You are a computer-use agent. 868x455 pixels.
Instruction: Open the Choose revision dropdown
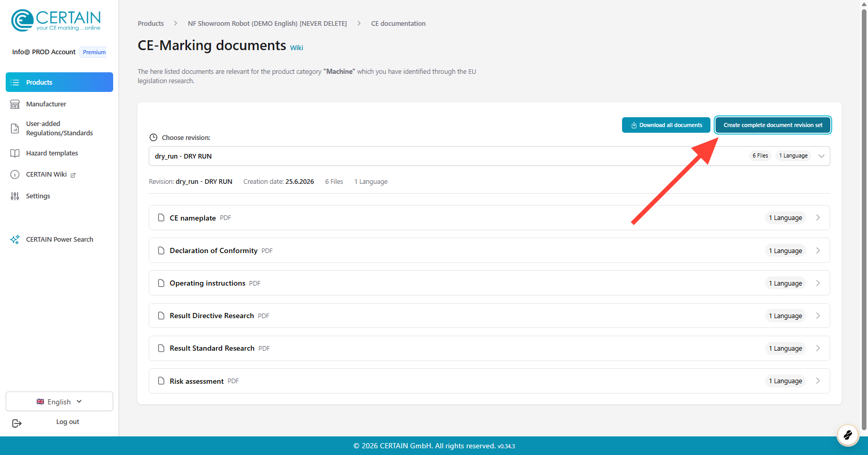[x=489, y=156]
